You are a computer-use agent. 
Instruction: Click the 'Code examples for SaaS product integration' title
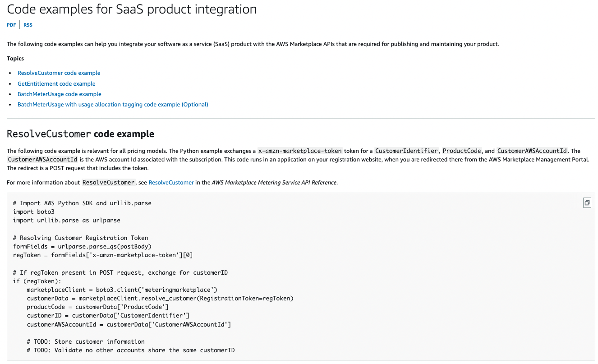(132, 9)
